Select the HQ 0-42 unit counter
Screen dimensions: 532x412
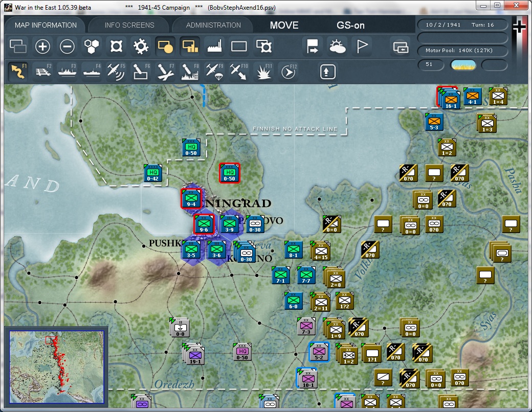(x=152, y=174)
